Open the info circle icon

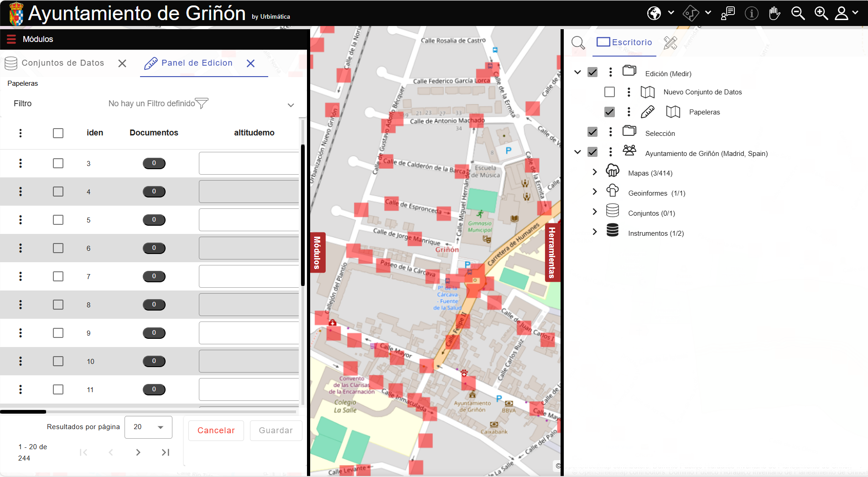pos(751,13)
